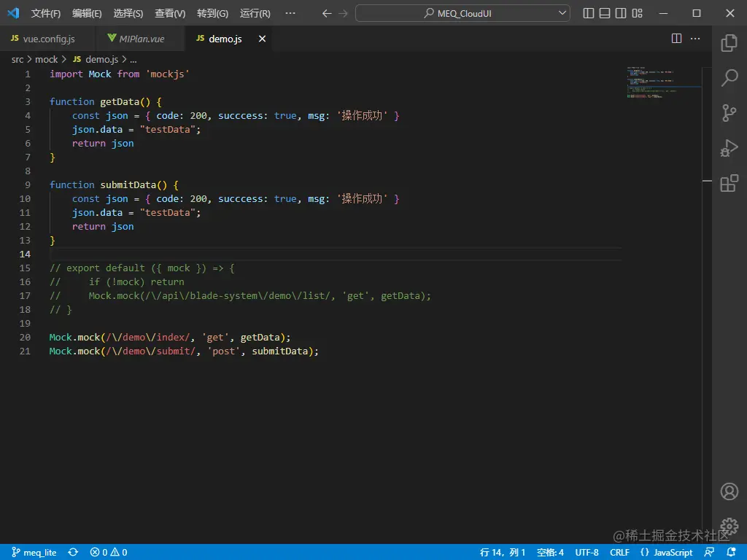
Task: Switch to the MIPlan.vue tab
Action: (x=140, y=39)
